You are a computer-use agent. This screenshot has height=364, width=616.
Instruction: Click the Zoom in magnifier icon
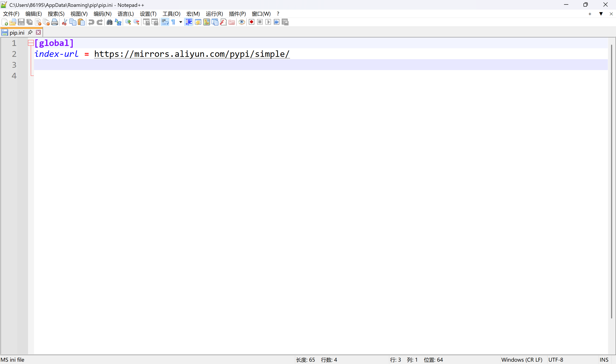[x=128, y=22]
